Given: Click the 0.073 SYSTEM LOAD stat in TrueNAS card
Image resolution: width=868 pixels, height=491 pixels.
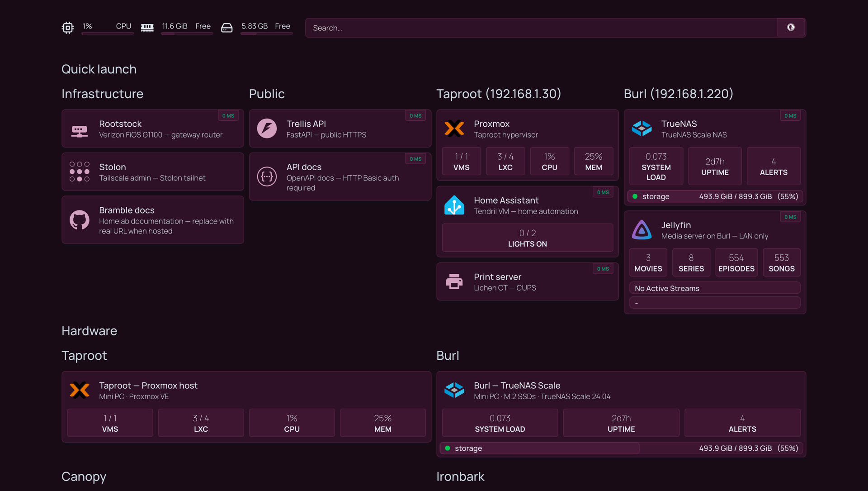Looking at the screenshot, I should [656, 167].
